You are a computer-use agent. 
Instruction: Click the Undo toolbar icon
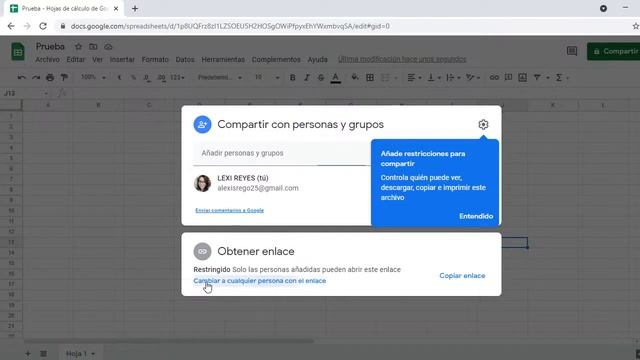22,78
